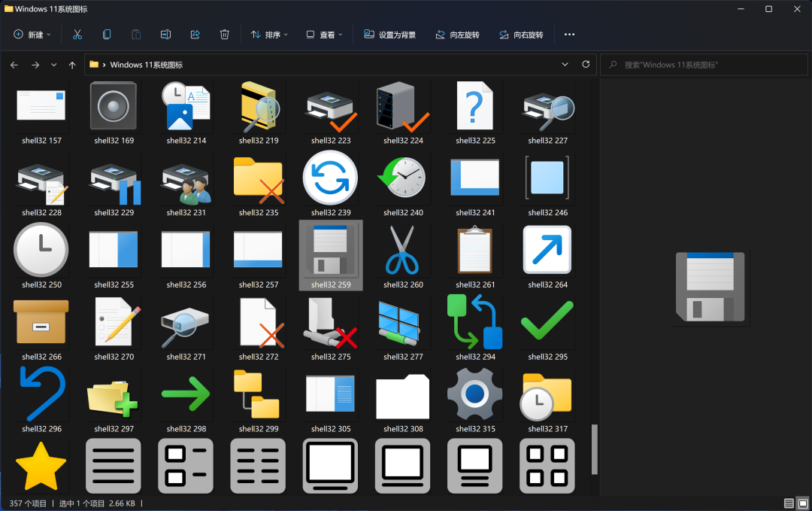Open the 排序 sort dropdown
The height and width of the screenshot is (511, 812).
click(x=269, y=35)
